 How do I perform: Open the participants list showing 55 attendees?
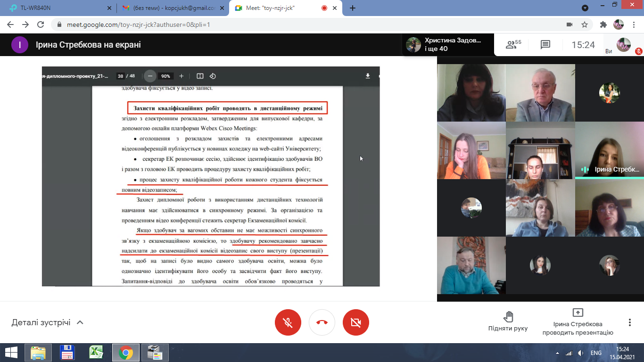pyautogui.click(x=511, y=44)
